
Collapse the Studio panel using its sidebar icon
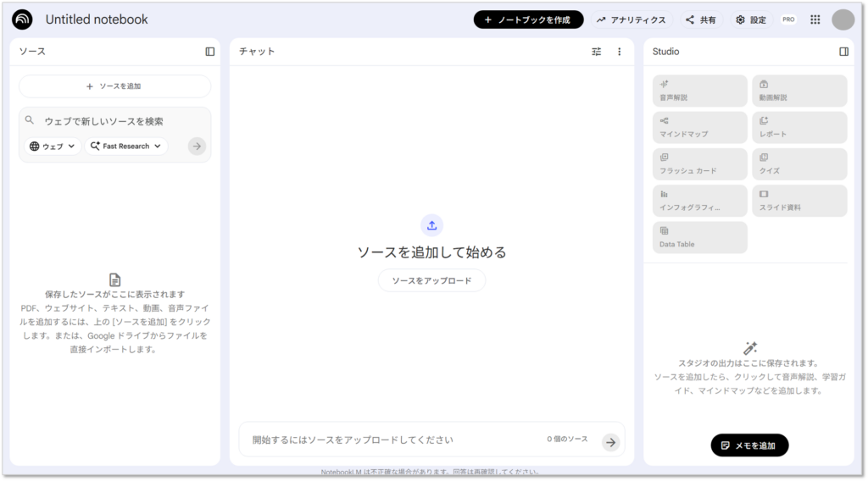843,52
